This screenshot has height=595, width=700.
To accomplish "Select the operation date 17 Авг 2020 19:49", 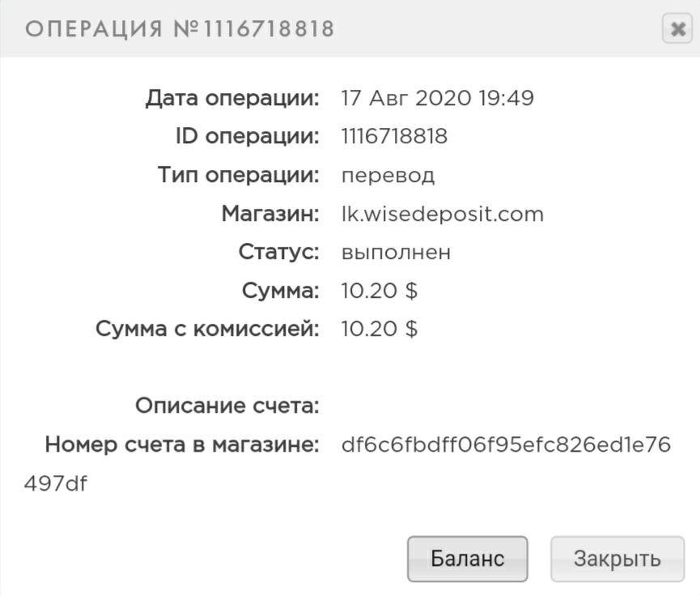I will click(x=438, y=99).
